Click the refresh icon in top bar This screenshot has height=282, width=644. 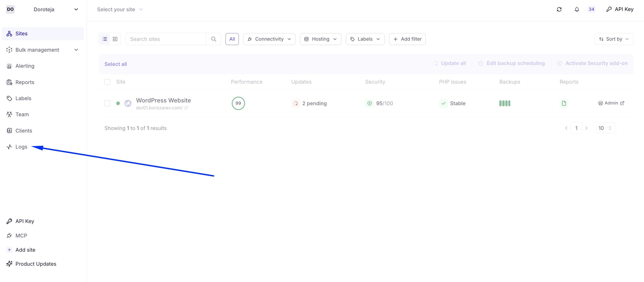(x=559, y=9)
